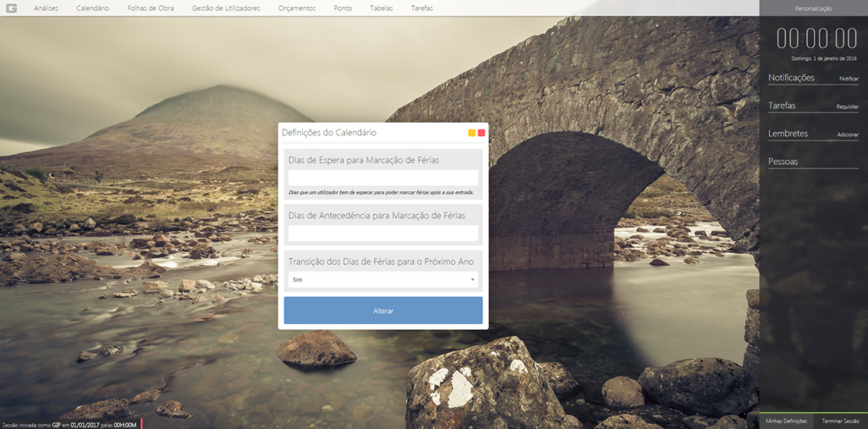This screenshot has height=429, width=868.
Task: Open the Orçamentos menu
Action: pos(297,8)
